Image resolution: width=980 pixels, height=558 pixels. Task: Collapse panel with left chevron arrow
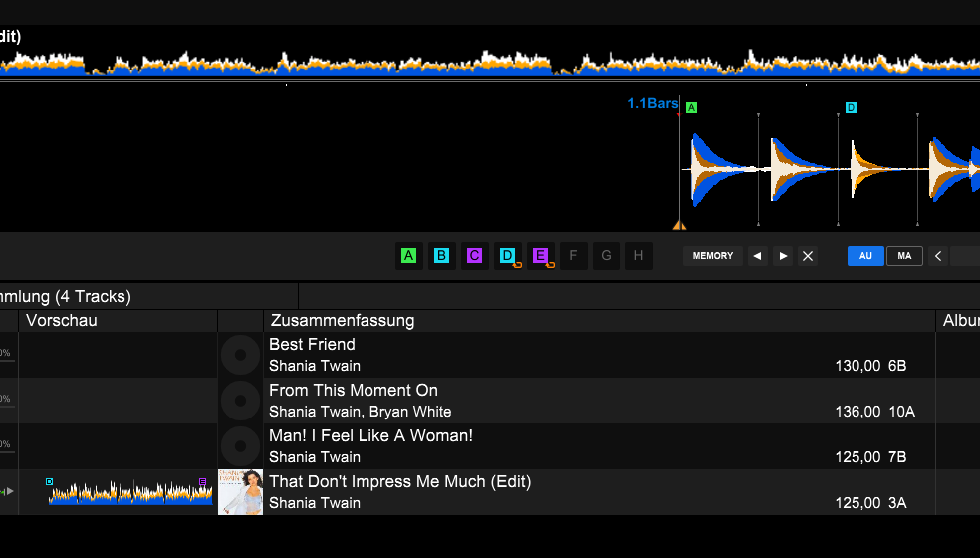click(938, 256)
